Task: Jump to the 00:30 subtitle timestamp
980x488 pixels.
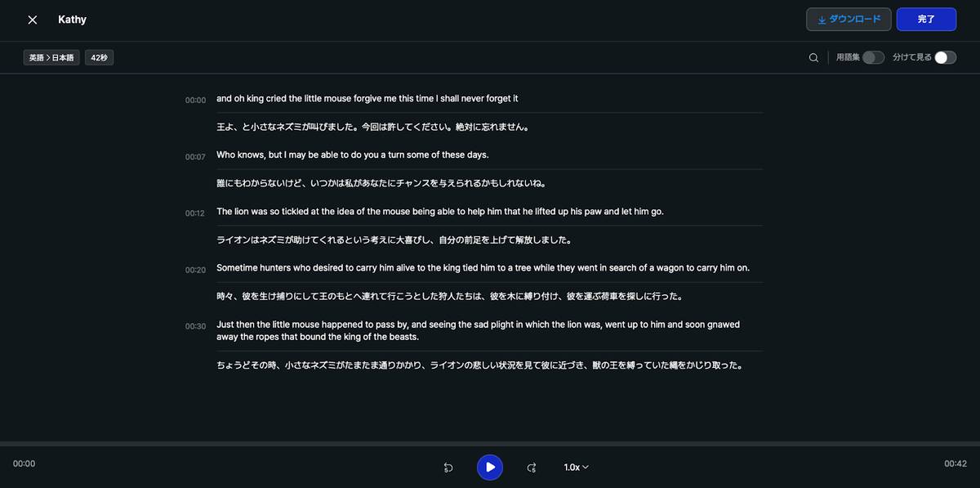Action: [195, 325]
